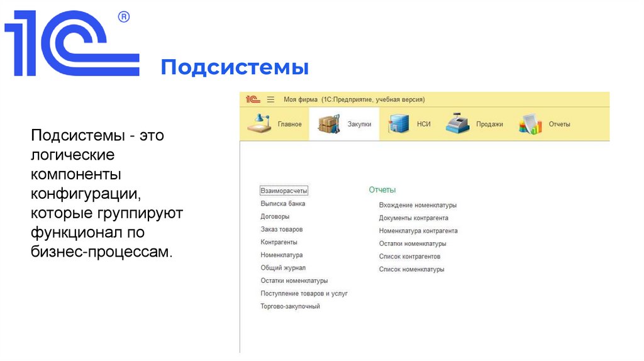The width and height of the screenshot is (644, 361).
Task: Switch to the Главное section tab
Action: coord(274,124)
